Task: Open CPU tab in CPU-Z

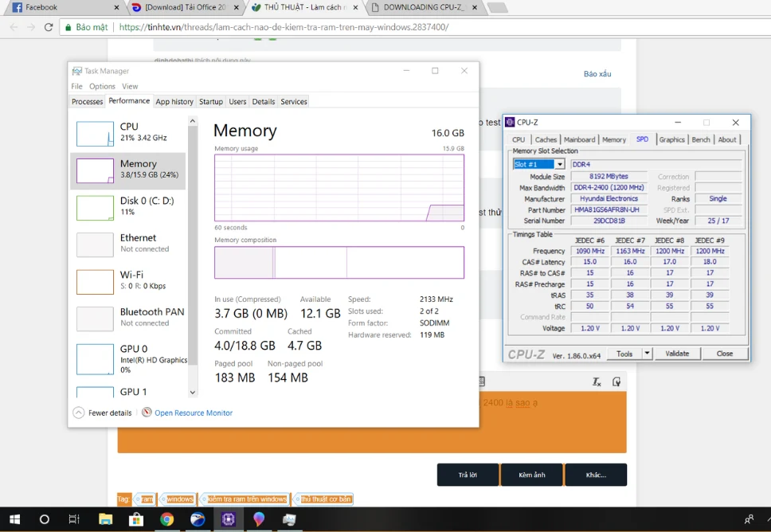Action: tap(519, 139)
